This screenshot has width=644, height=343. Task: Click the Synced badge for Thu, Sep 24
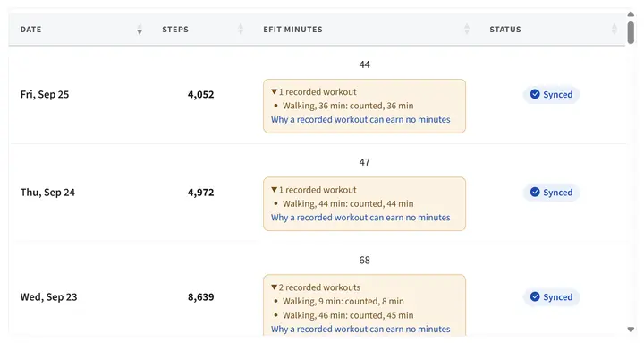tap(551, 192)
